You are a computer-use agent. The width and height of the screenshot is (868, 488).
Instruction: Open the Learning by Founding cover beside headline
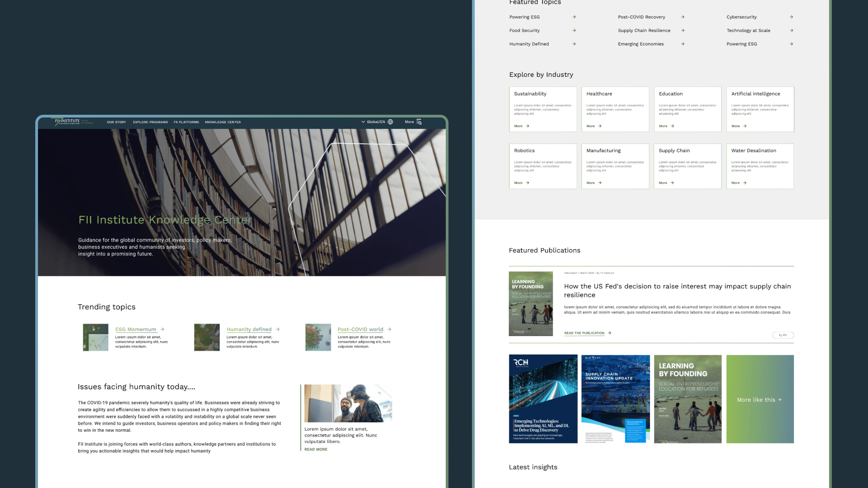[x=531, y=304]
